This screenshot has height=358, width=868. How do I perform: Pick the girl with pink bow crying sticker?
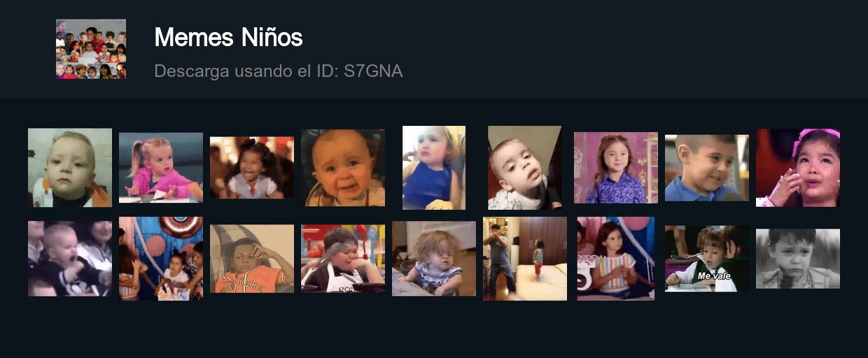pos(797,168)
